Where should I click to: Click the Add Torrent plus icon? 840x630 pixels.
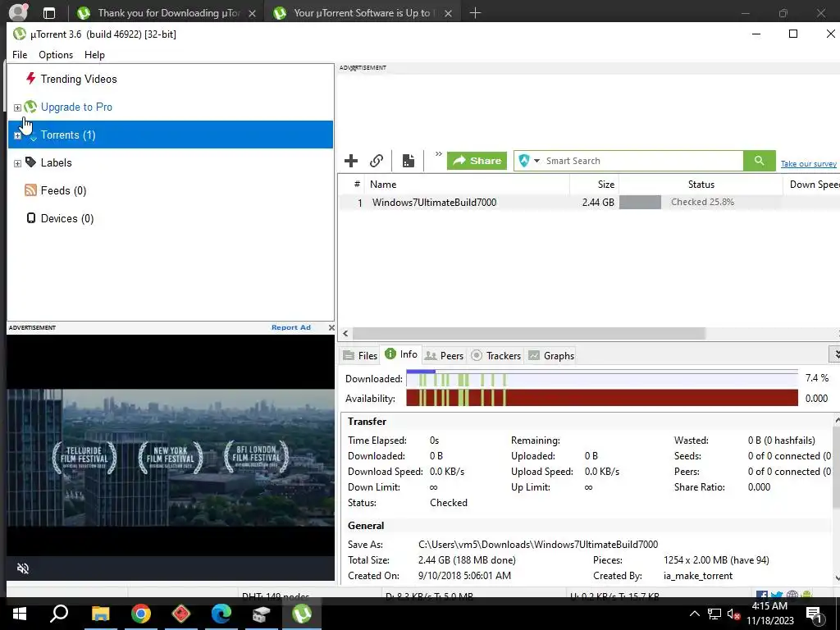(x=351, y=161)
